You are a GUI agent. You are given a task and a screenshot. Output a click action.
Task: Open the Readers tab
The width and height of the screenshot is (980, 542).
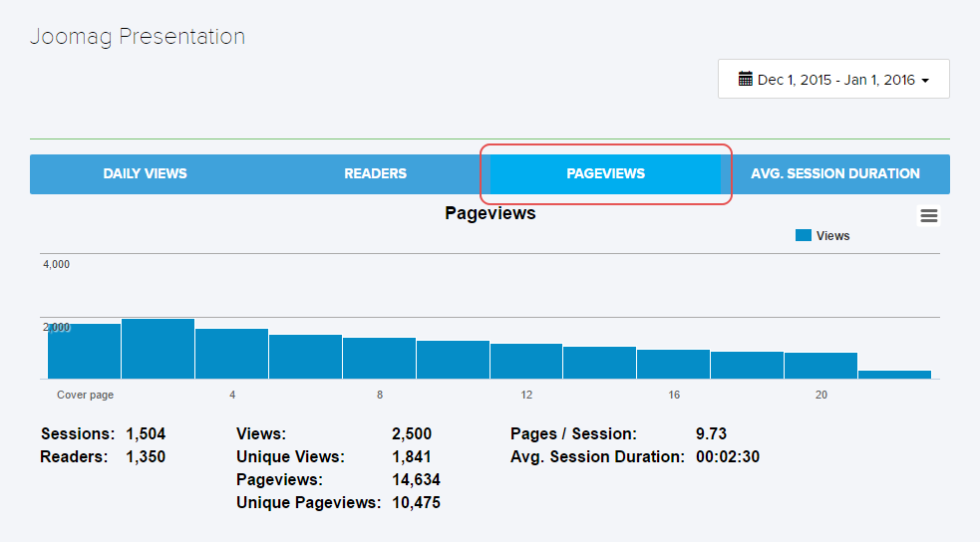tap(375, 173)
